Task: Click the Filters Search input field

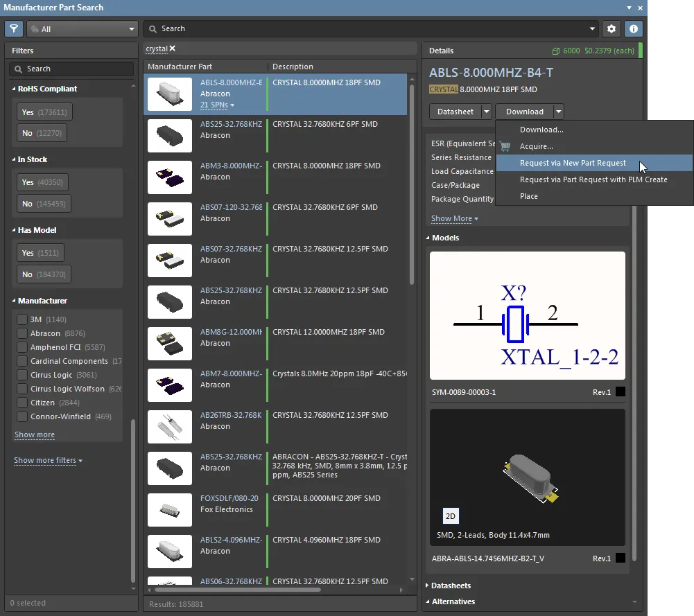Action: 71,69
